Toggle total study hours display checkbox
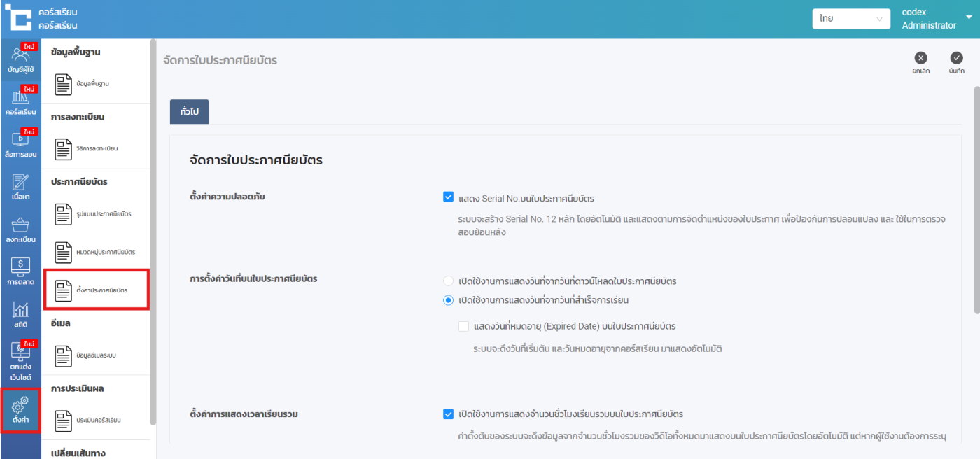Screen dimensions: 980x459 coord(449,414)
